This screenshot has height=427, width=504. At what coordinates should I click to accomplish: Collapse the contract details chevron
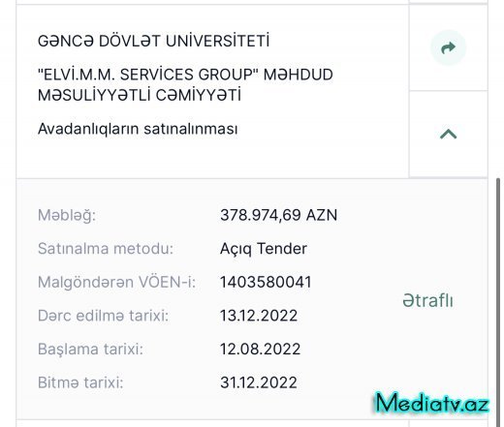pos(449,134)
